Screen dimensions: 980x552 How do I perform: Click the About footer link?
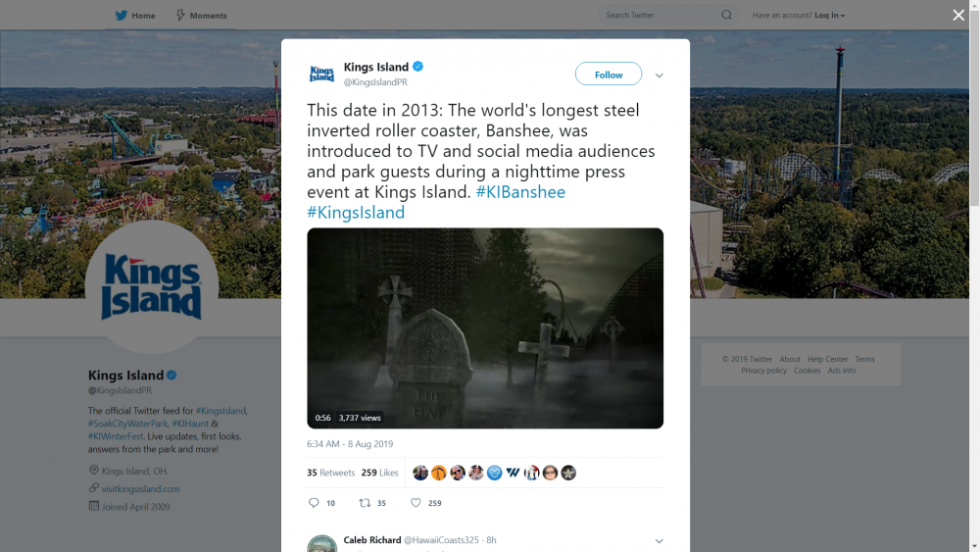pyautogui.click(x=789, y=359)
